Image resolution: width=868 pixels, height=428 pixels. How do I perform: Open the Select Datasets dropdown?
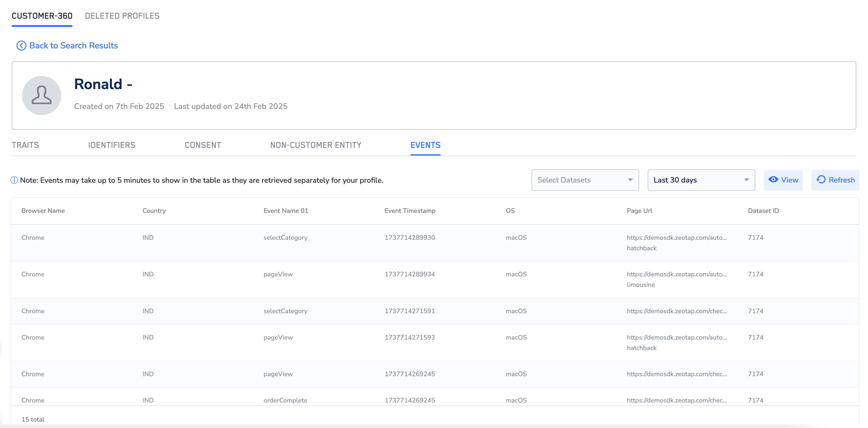click(585, 180)
